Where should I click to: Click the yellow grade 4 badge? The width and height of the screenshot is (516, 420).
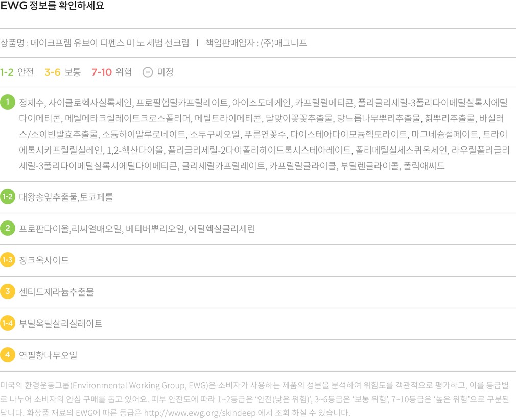[x=8, y=355]
